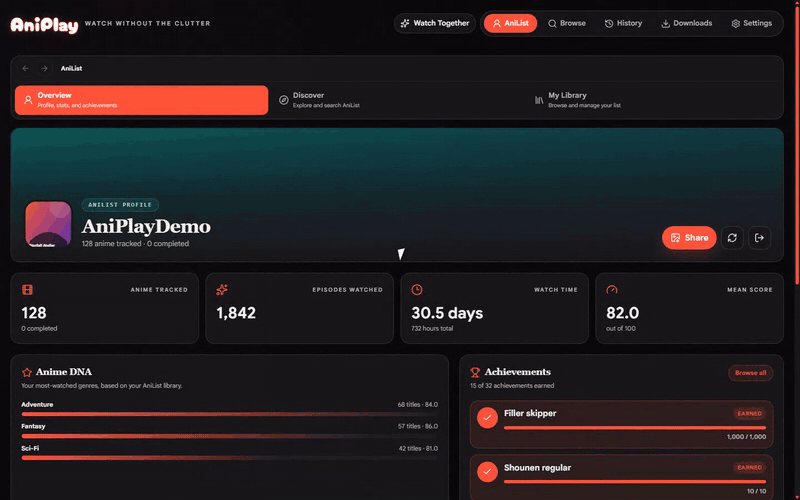
Task: Click the Sci-Fi genre label
Action: point(30,448)
